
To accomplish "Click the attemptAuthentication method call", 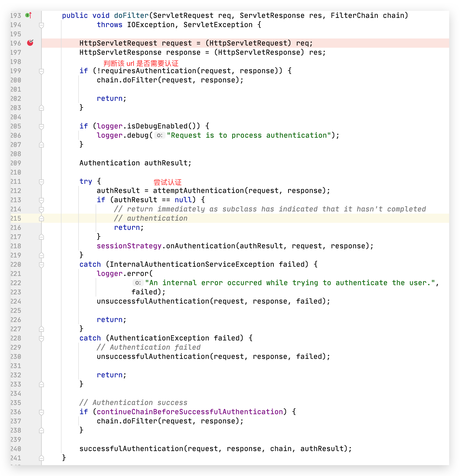I will tap(198, 191).
